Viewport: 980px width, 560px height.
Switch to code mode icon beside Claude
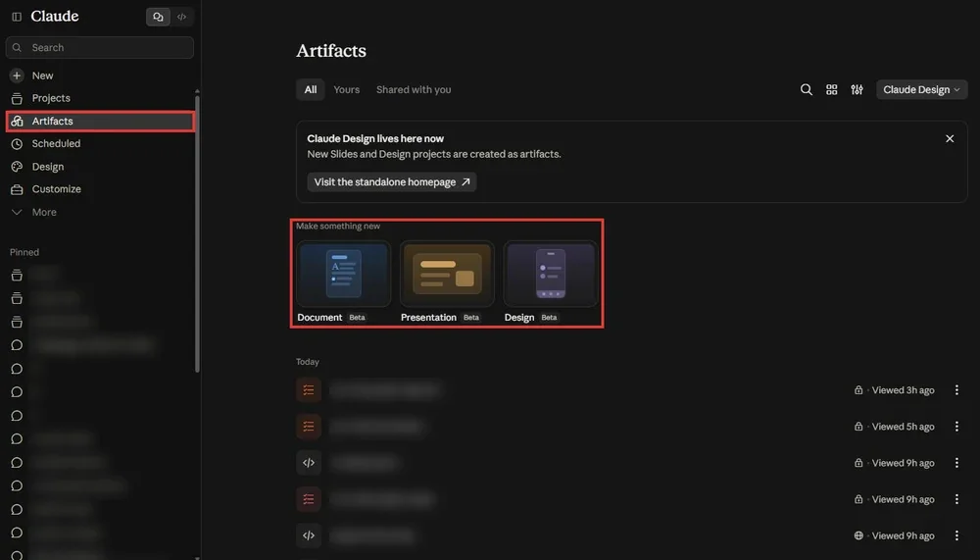(182, 17)
